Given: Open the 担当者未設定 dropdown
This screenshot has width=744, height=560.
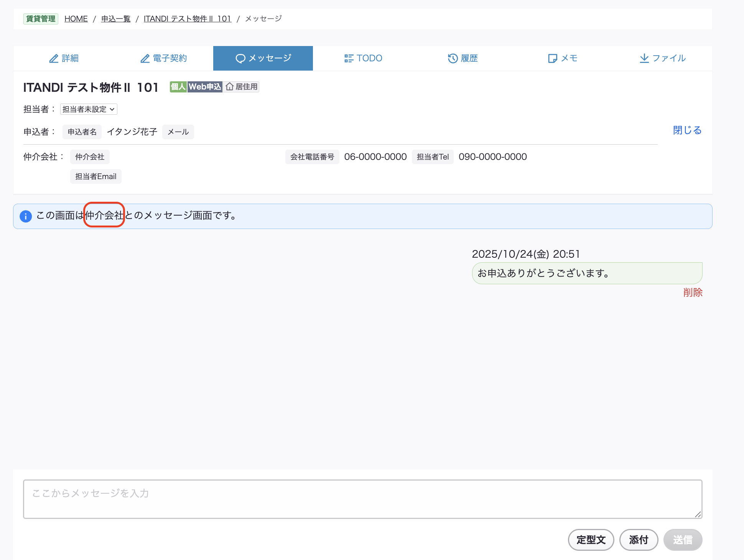Looking at the screenshot, I should (89, 109).
